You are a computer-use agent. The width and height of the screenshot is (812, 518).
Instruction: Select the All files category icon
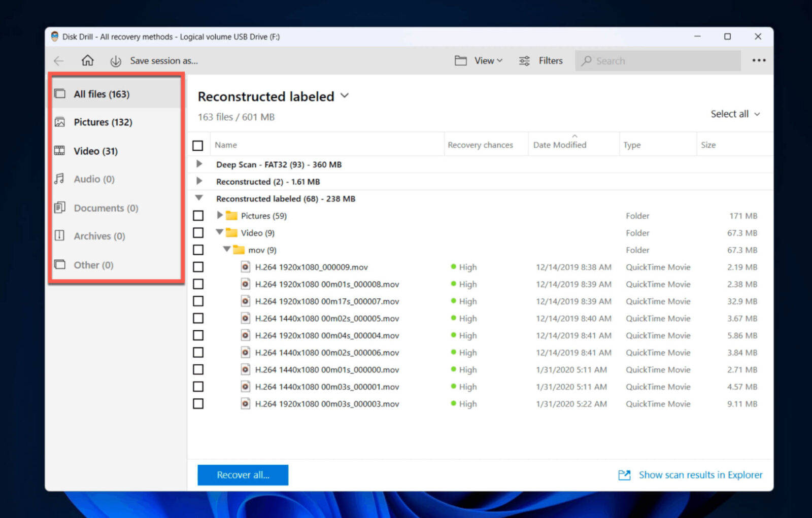pyautogui.click(x=60, y=93)
